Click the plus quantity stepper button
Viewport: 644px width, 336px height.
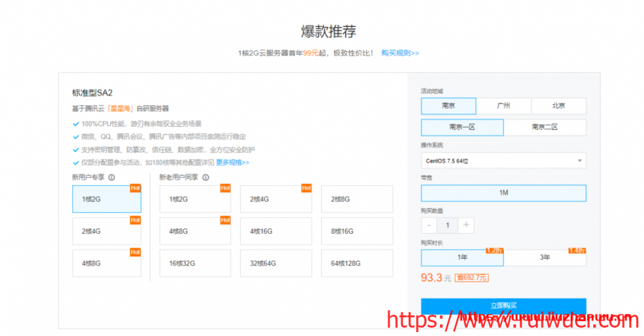pos(467,225)
